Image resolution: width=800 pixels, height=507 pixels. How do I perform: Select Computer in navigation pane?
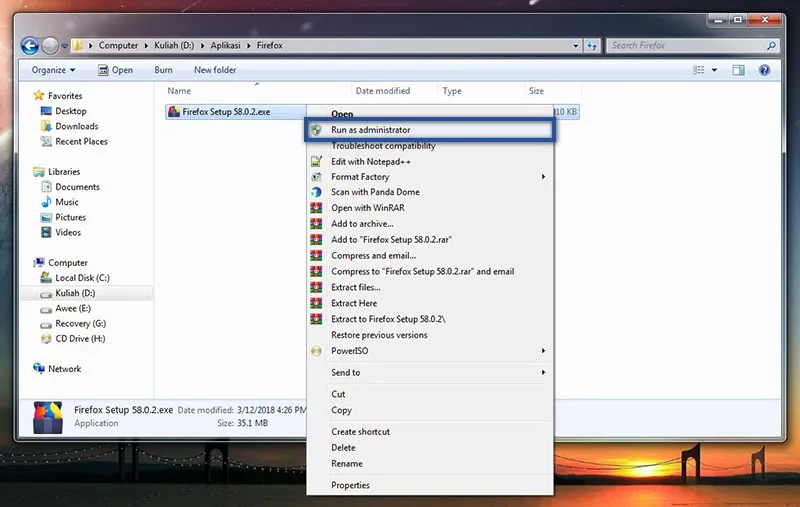tap(60, 263)
